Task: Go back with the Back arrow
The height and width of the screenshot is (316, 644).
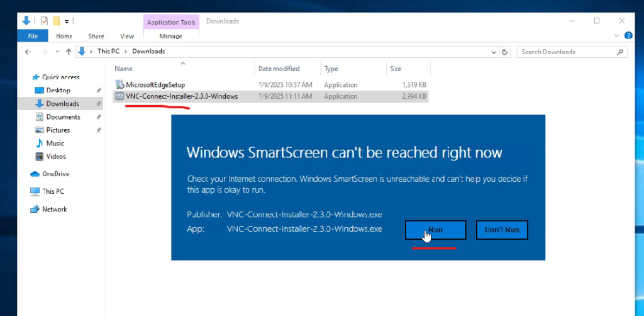Action: pos(28,52)
